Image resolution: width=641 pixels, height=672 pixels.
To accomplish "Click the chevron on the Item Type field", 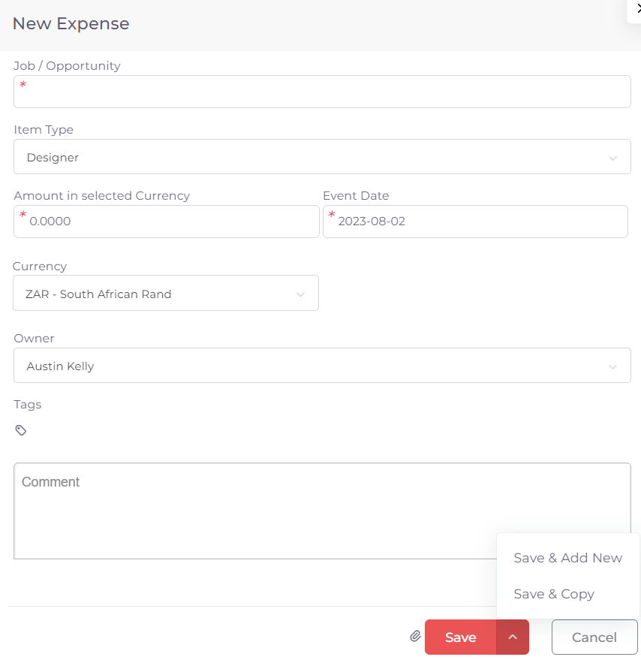I will [613, 157].
